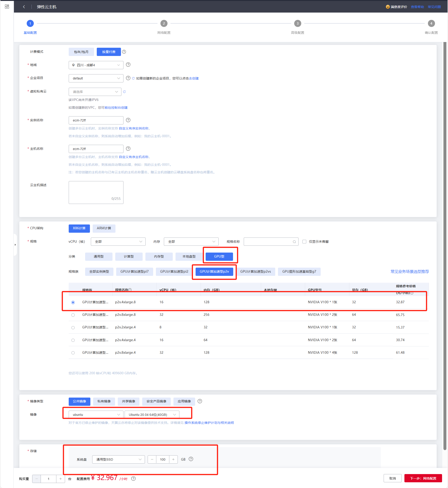Open the 通用型SSD disk type dropdown
Image resolution: width=448 pixels, height=488 pixels.
point(118,459)
